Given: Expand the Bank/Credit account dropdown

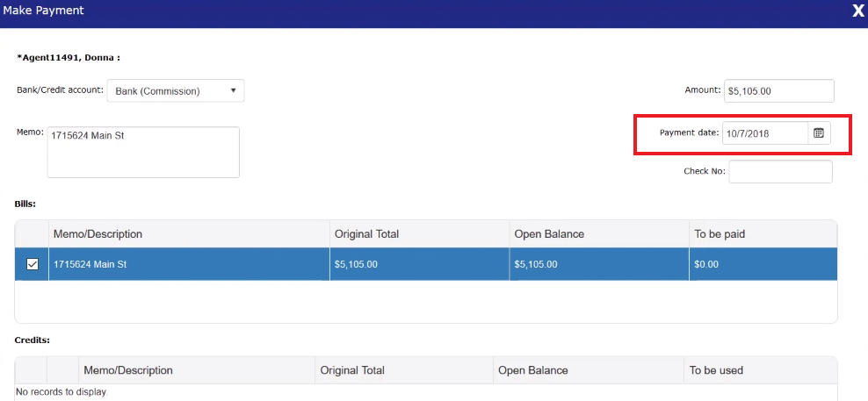Looking at the screenshot, I should pos(176,90).
